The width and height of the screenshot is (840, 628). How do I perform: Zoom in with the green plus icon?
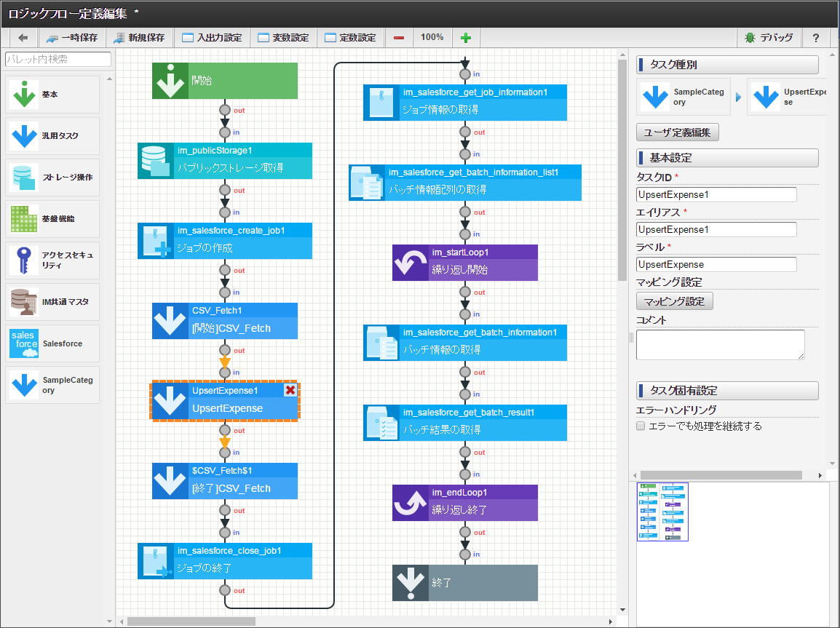coord(466,38)
